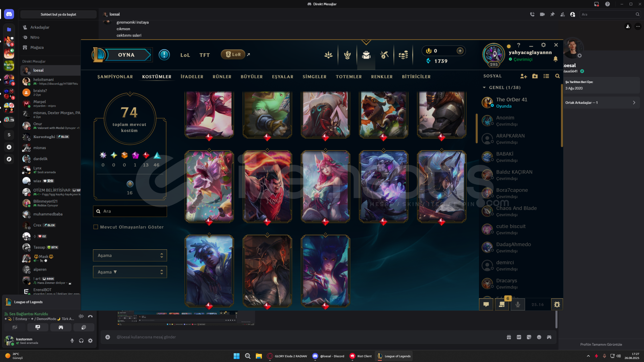This screenshot has height=362, width=644.
Task: Open the heloitsmani direct message
Action: (50, 81)
